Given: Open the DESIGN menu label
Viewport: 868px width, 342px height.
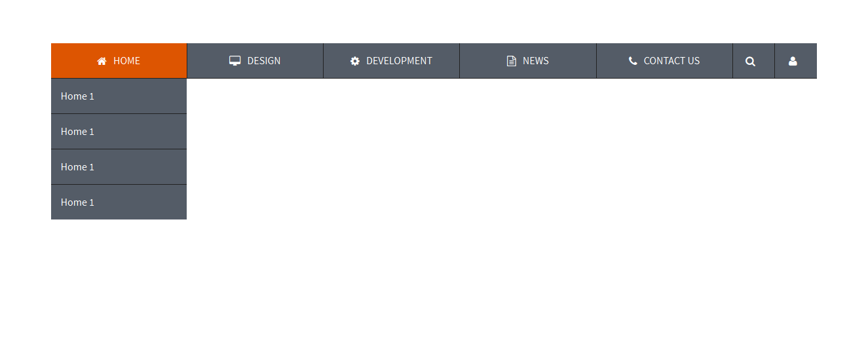Looking at the screenshot, I should [x=264, y=61].
